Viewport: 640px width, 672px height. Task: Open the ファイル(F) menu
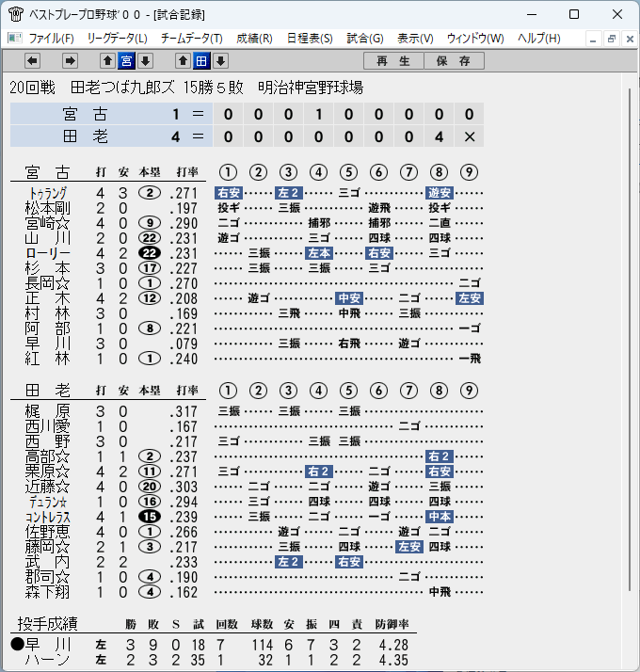[51, 39]
